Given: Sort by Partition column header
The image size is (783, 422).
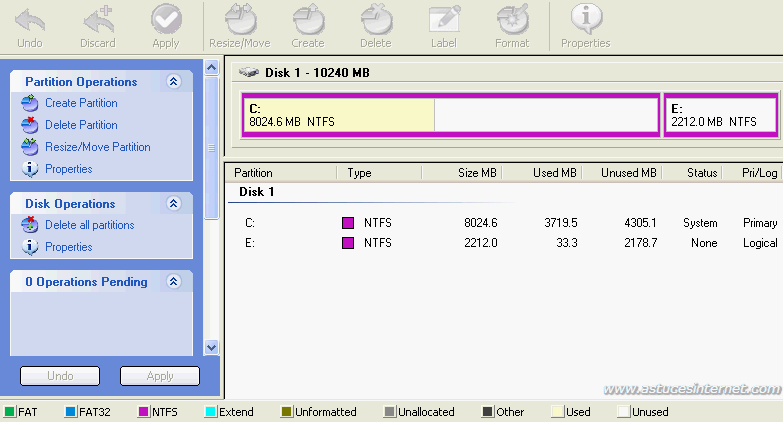Looking at the screenshot, I should click(x=253, y=173).
